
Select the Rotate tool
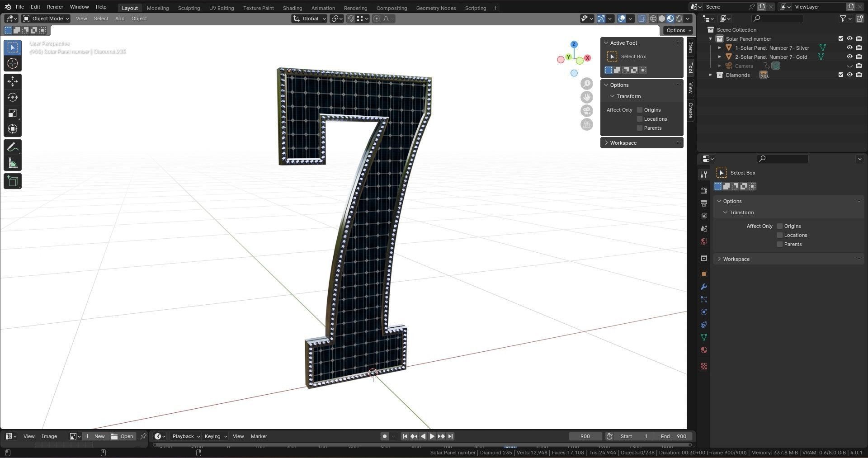(13, 97)
